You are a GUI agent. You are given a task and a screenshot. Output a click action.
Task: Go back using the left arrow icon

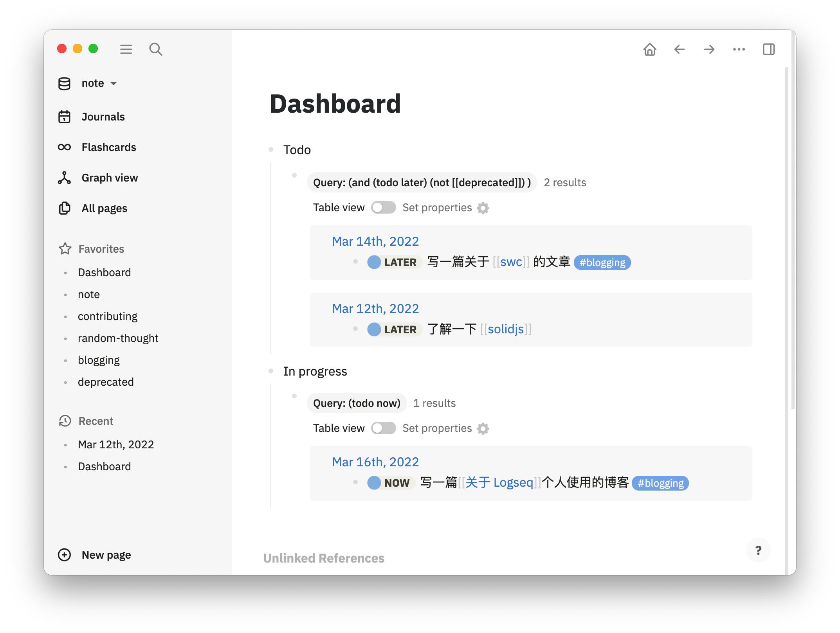pos(679,49)
